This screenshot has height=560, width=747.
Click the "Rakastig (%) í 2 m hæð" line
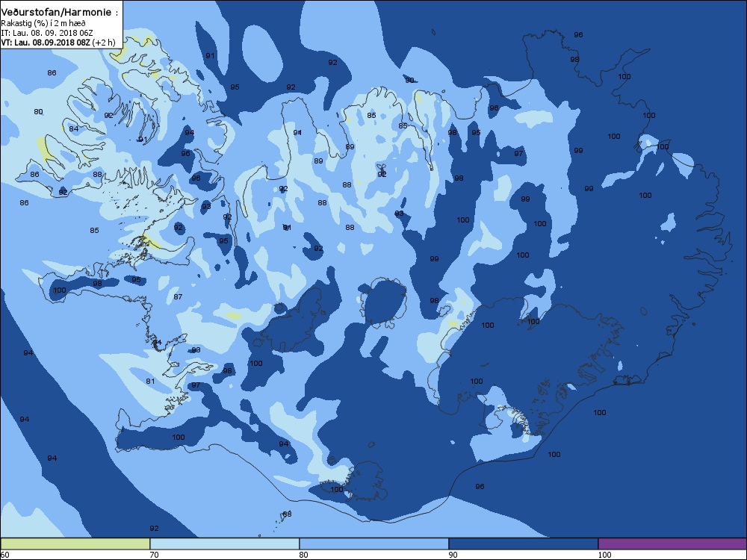[x=43, y=23]
